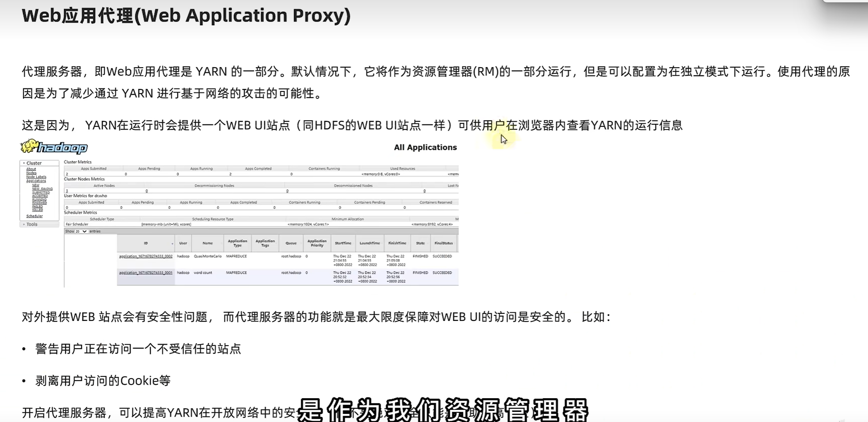868x422 pixels.
Task: Open Node Labels in Cluster menu
Action: (x=36, y=177)
